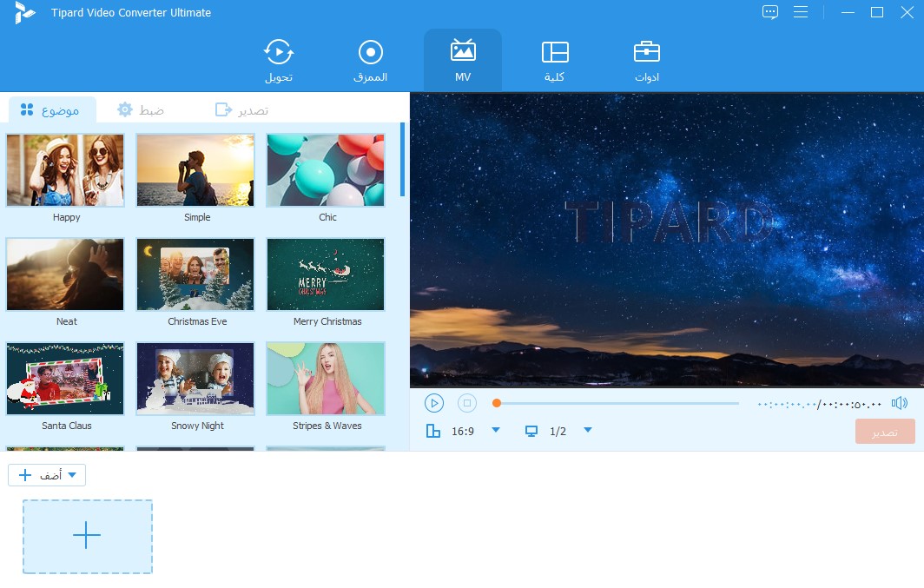
Task: Click the Add button (أضف)
Action: (47, 475)
